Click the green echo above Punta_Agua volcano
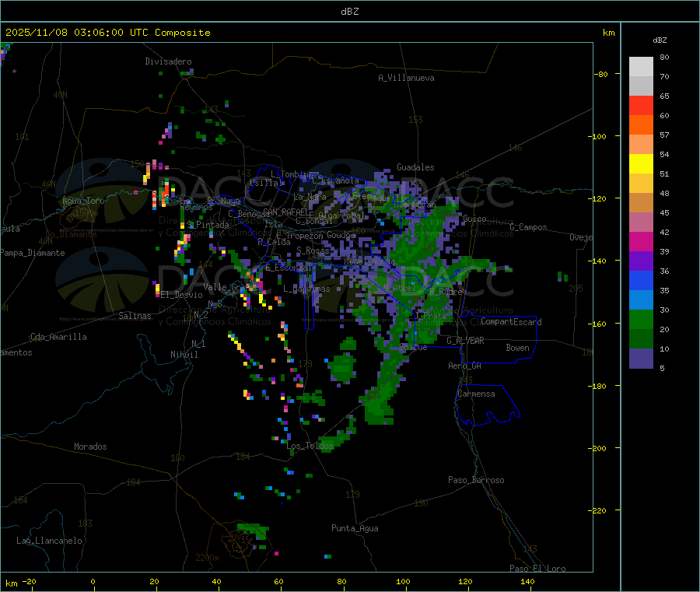Viewport: 700px width, 592px height. pyautogui.click(x=253, y=530)
